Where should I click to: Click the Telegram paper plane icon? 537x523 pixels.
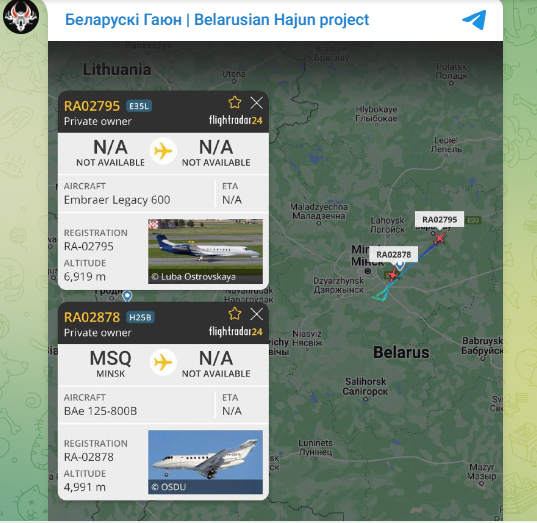[474, 20]
